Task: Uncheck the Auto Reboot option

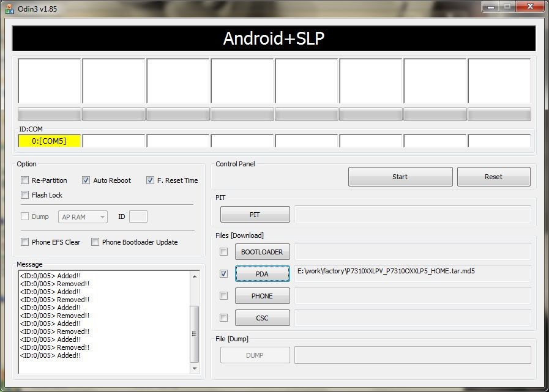Action: [86, 180]
